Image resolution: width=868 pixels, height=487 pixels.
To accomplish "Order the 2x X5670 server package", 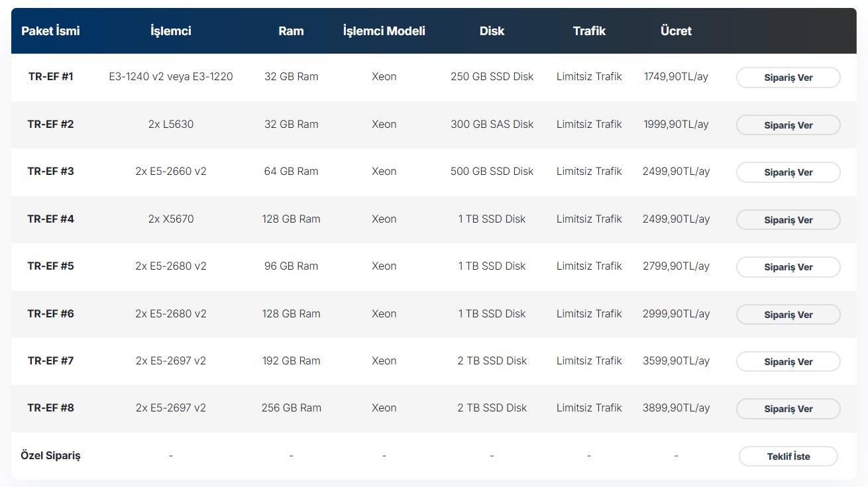I will (x=788, y=220).
